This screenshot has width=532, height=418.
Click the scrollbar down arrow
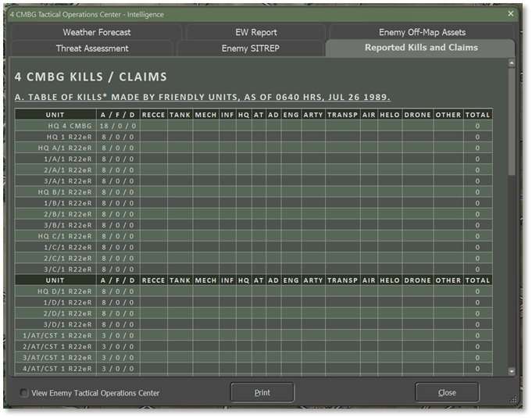point(512,371)
